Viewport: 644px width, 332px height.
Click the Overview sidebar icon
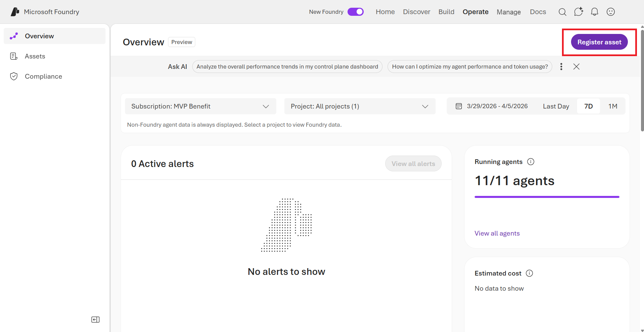coord(14,36)
